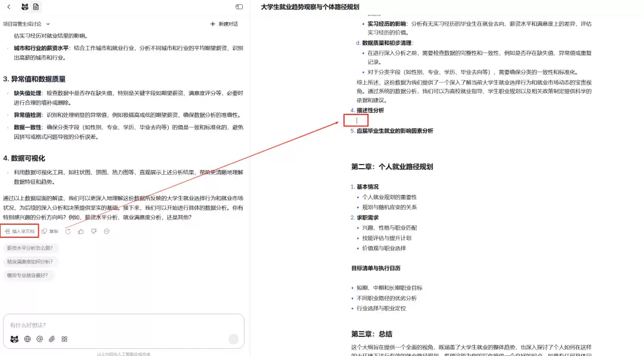644x356 pixels.
Task: Choose suggestion 哪些专业就业最好?
Action: tap(27, 275)
